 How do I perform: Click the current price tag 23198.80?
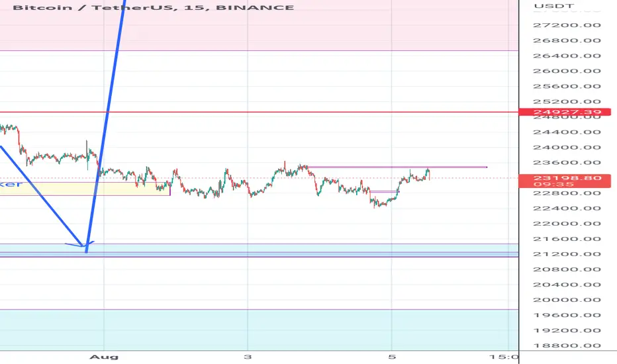tap(567, 178)
